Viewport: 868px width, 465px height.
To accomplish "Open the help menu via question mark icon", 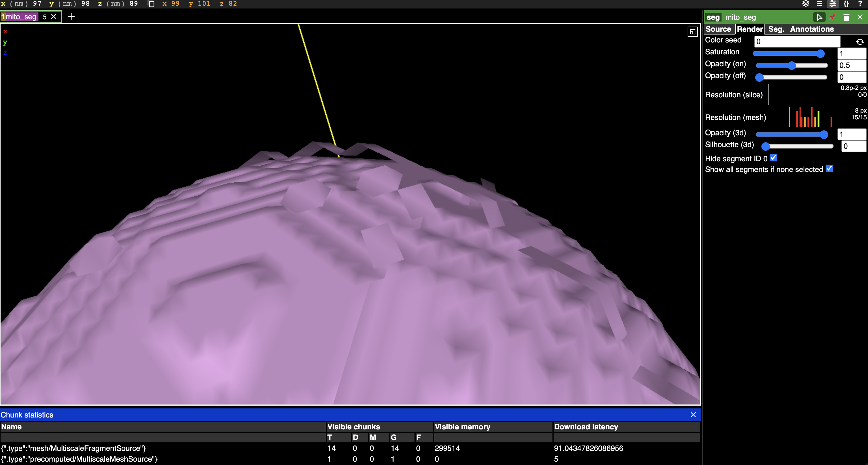I will pos(860,4).
